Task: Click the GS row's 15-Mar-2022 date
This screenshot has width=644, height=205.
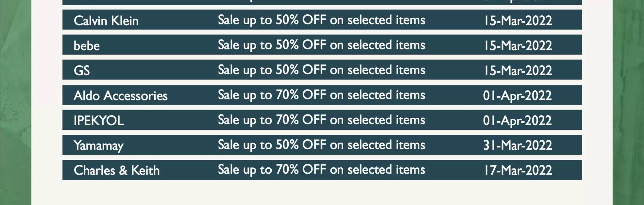Action: pyautogui.click(x=518, y=71)
